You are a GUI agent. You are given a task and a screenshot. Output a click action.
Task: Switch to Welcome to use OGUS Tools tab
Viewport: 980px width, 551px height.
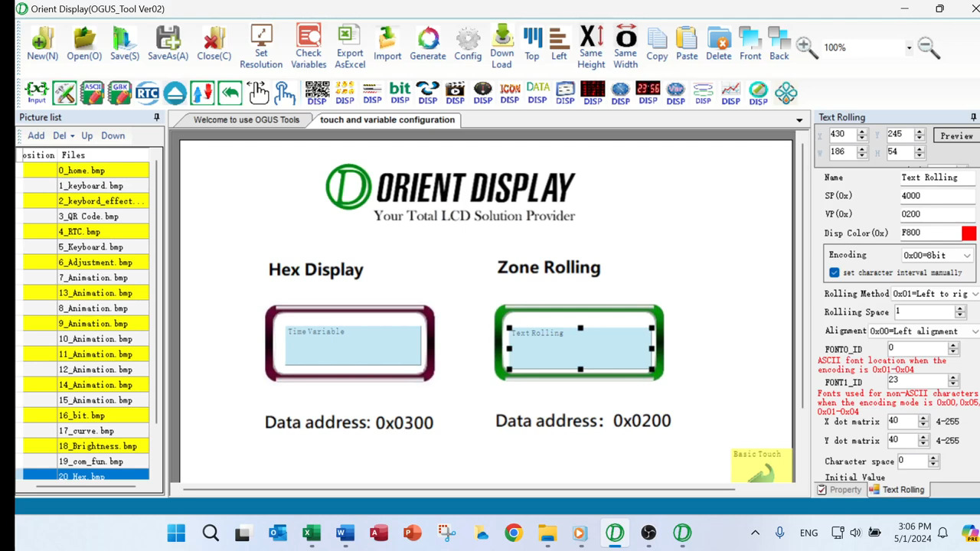[246, 120]
